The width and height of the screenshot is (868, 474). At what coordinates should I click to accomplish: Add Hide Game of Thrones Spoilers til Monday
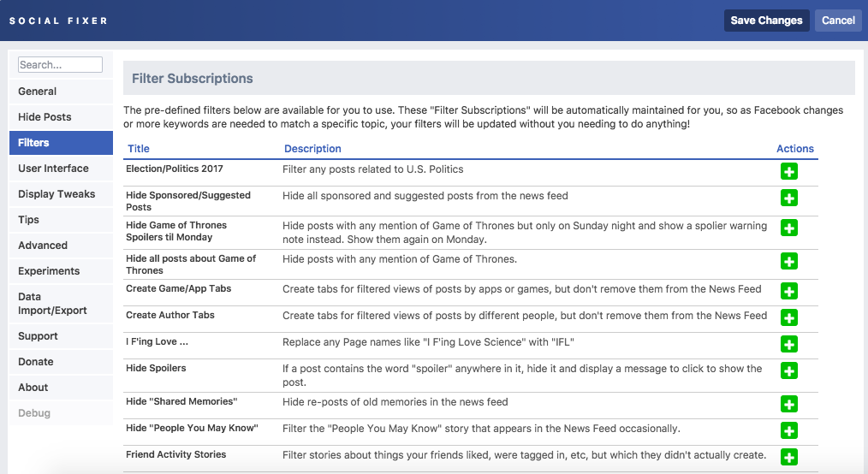coord(789,228)
